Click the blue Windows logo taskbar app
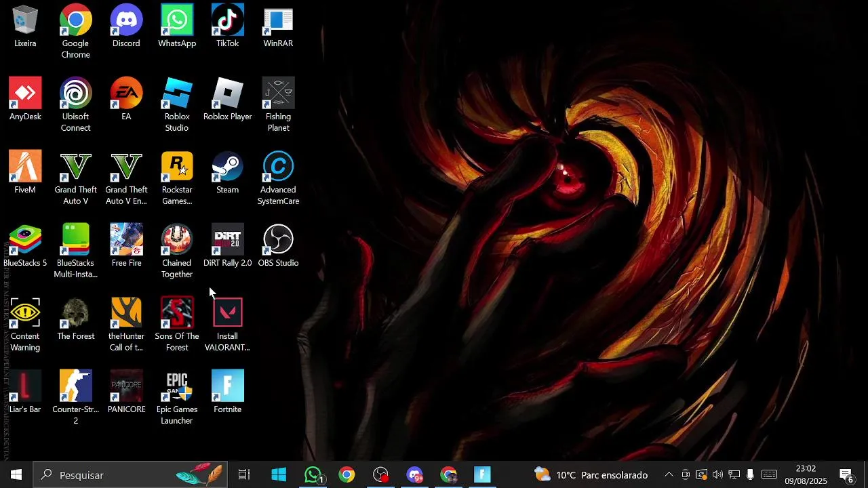Viewport: 868px width, 488px height. [x=279, y=474]
